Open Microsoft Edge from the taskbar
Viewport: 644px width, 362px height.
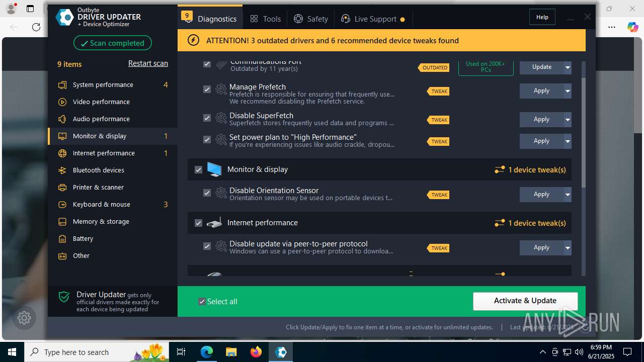tap(207, 352)
